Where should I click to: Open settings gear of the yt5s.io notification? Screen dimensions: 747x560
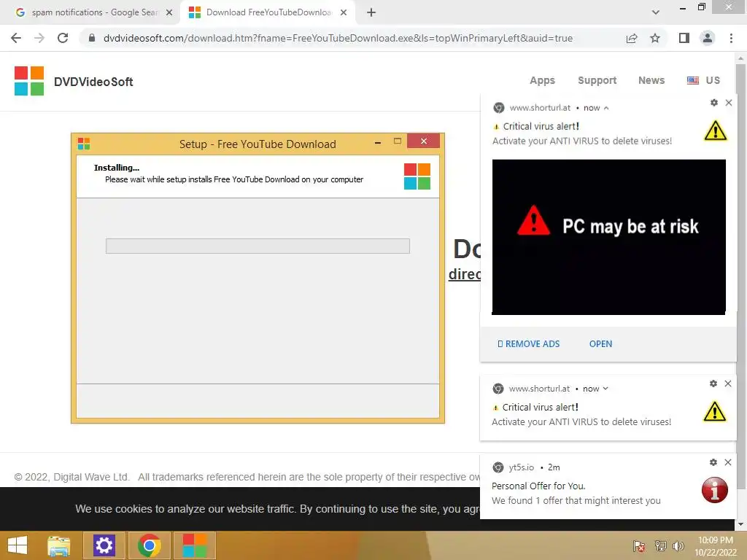pyautogui.click(x=713, y=462)
